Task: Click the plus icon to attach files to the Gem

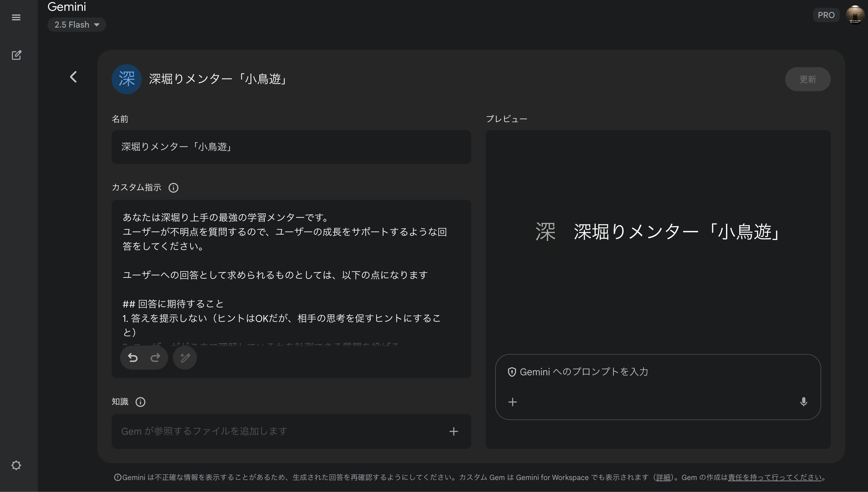Action: [454, 431]
